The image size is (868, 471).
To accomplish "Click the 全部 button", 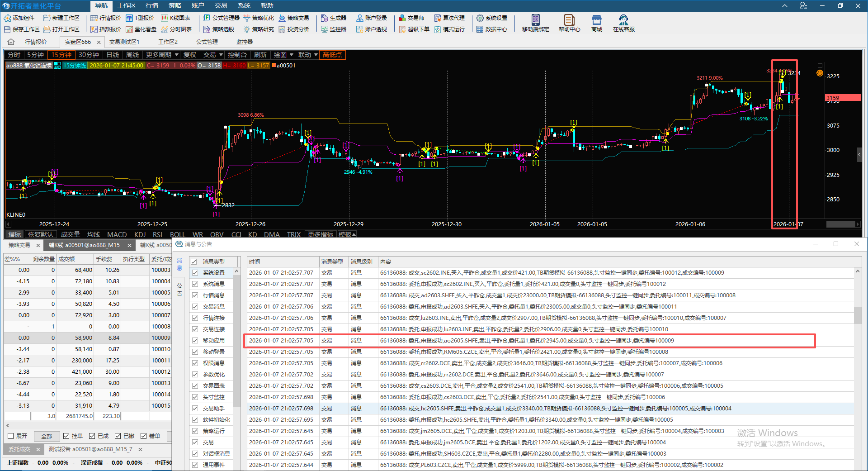I will (47, 436).
